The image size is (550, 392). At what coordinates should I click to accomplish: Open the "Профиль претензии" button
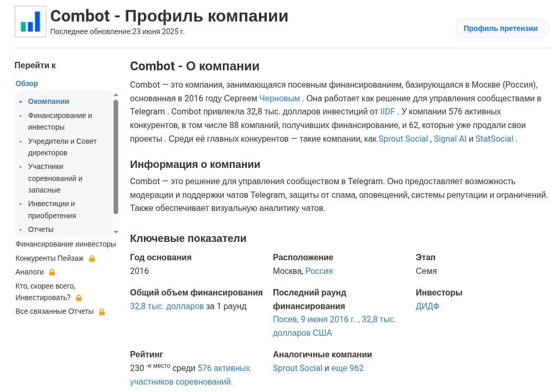click(500, 28)
